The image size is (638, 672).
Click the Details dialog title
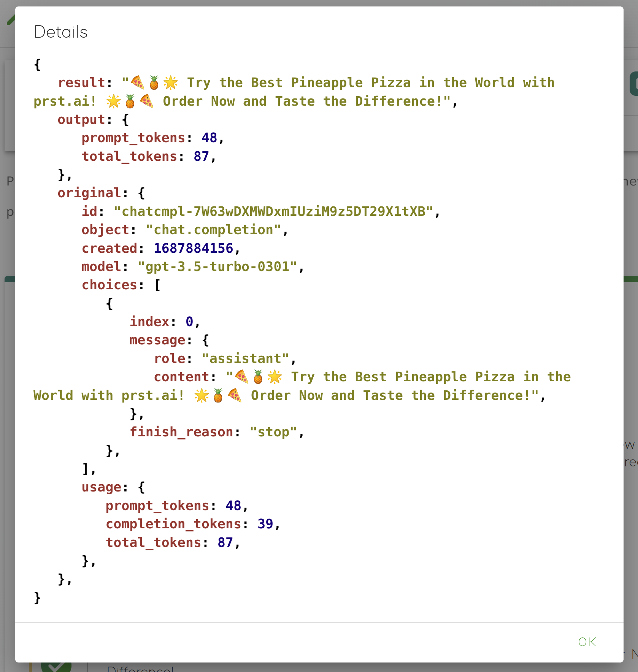(61, 32)
